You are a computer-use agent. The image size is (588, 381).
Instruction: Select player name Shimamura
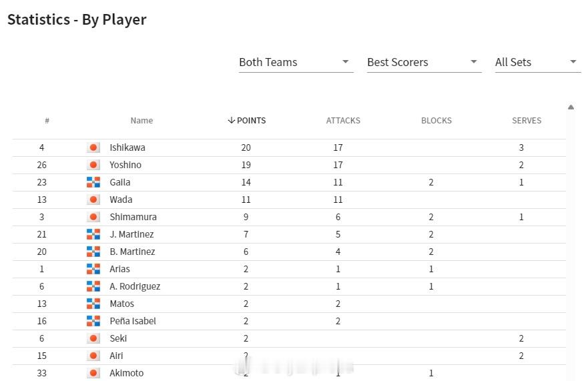pyautogui.click(x=133, y=217)
